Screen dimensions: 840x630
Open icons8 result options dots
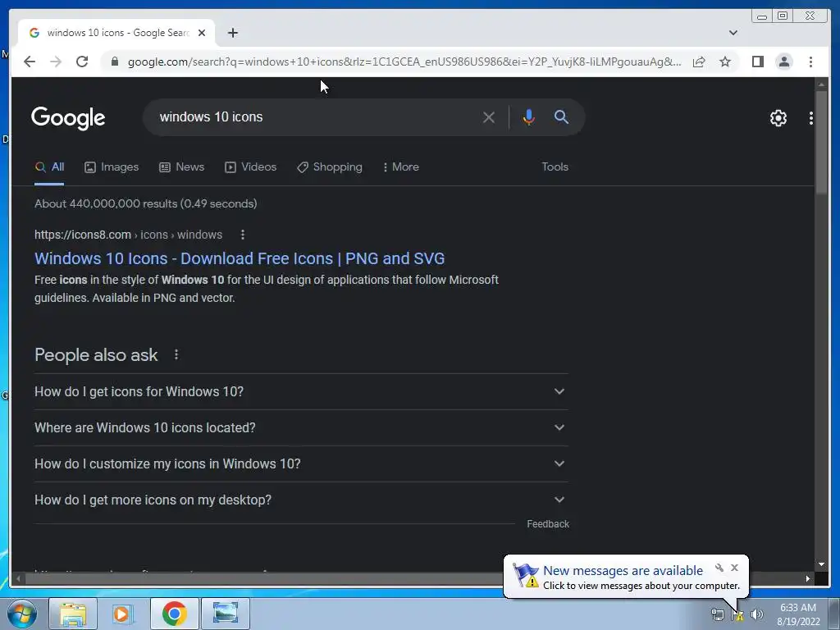(x=243, y=235)
